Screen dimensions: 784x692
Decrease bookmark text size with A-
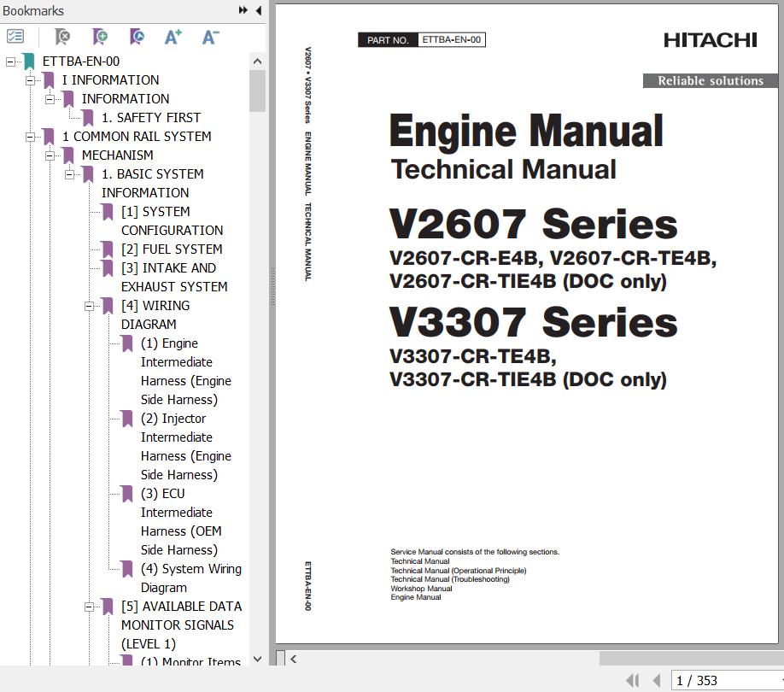click(210, 36)
